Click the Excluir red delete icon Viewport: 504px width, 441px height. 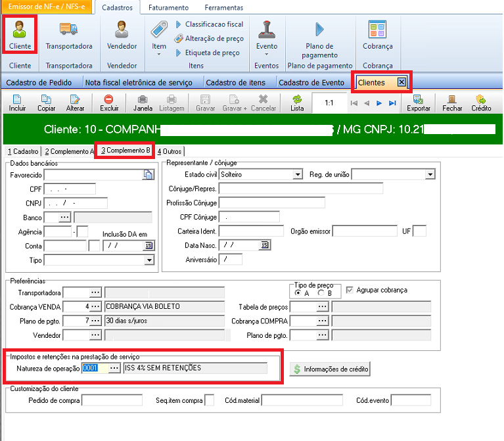click(x=109, y=99)
